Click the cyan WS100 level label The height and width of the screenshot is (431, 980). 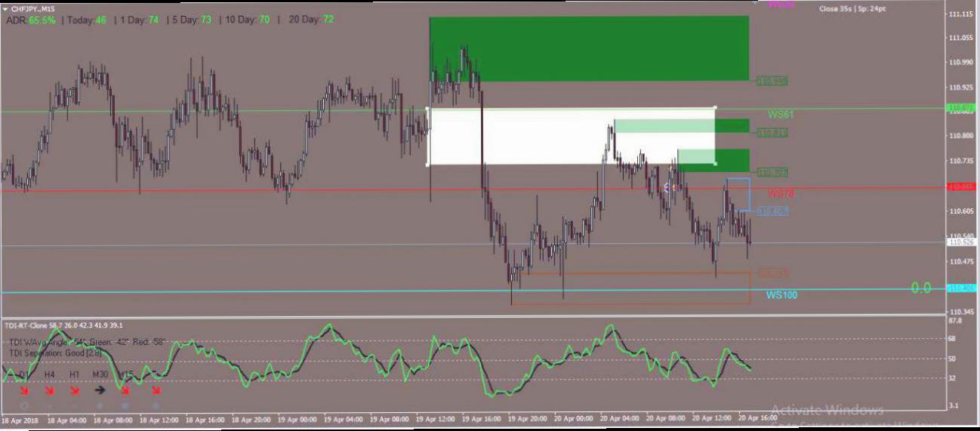[x=781, y=295]
